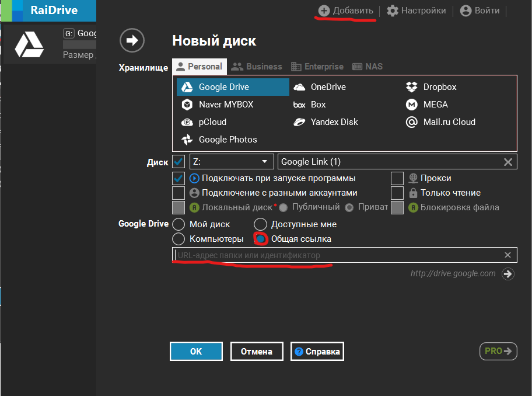
Task: Open the http://drive.google.com link
Action: click(453, 273)
